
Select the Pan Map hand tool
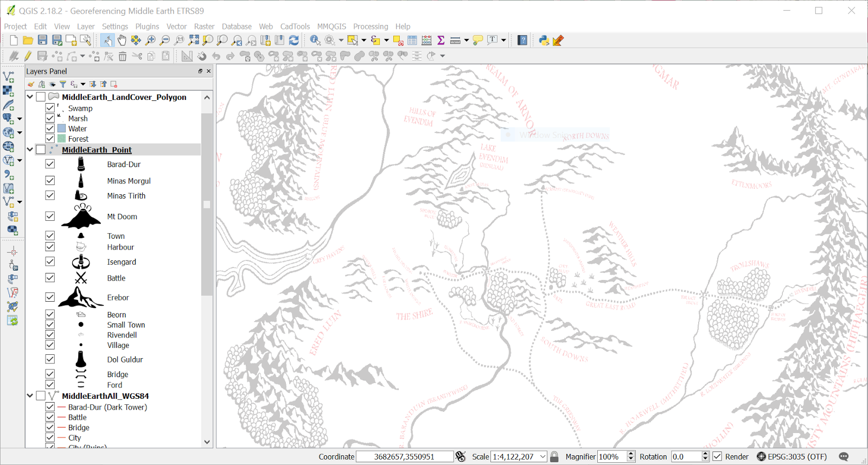[122, 40]
